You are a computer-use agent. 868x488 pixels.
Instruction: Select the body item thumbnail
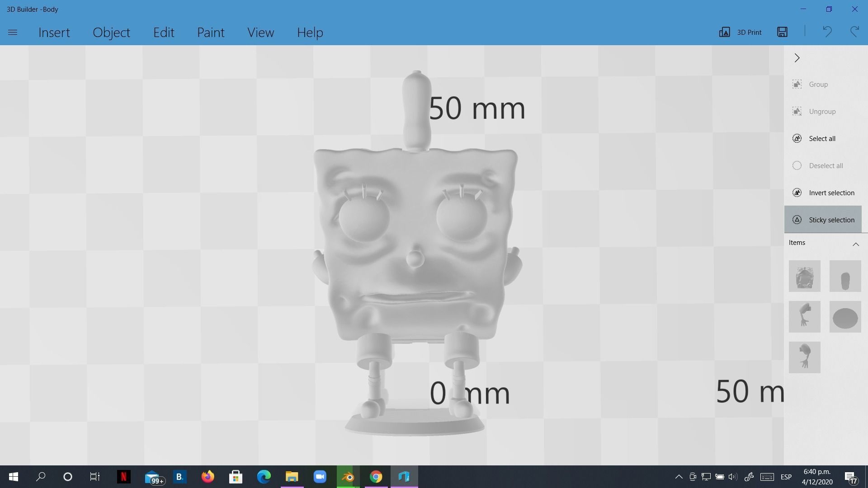[x=805, y=276]
